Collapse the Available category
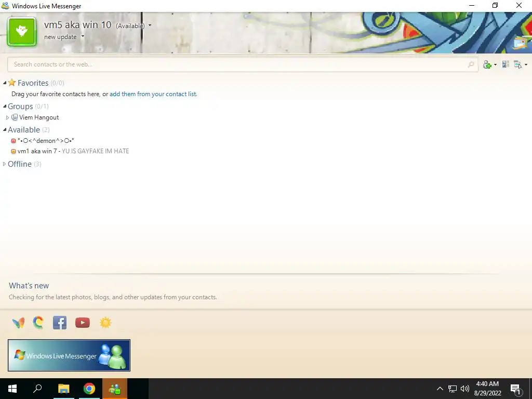This screenshot has height=399, width=532. 5,129
